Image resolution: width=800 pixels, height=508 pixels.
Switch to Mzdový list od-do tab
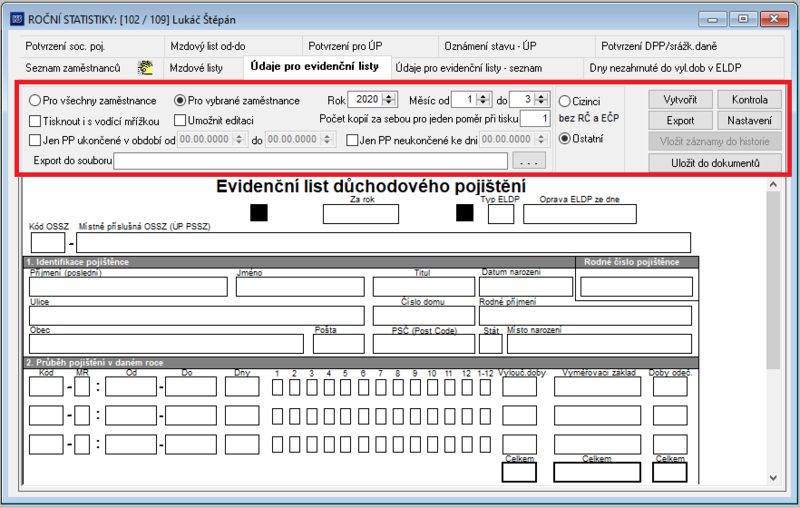click(x=234, y=46)
